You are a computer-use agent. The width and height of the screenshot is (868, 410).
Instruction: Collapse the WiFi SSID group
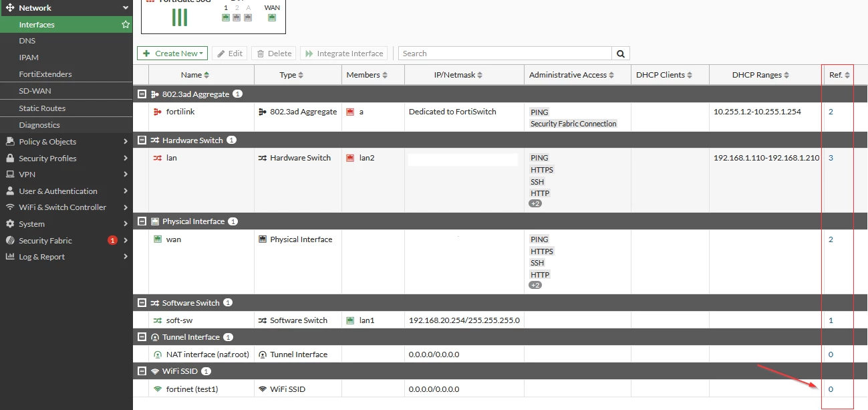[142, 371]
